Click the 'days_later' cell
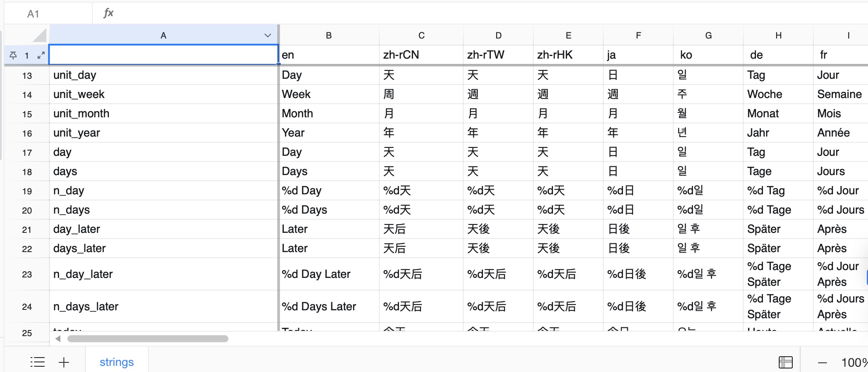This screenshot has height=372, width=868. [x=163, y=248]
